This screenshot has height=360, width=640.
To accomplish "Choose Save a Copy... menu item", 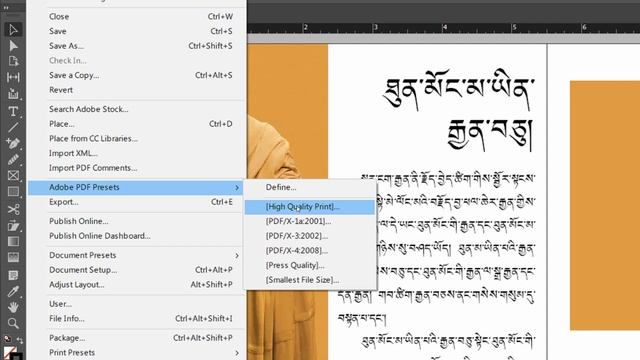I will coord(136,76).
